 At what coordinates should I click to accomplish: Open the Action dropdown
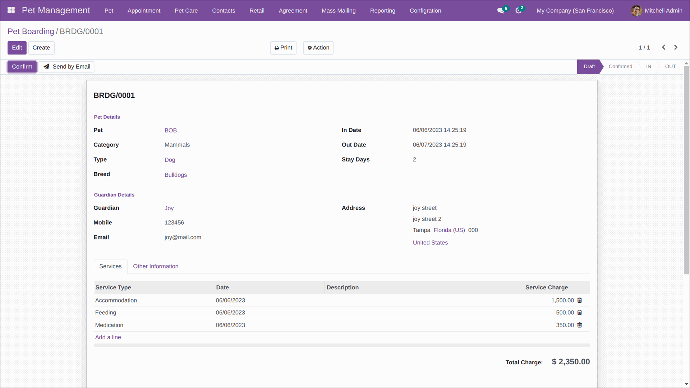coord(318,48)
